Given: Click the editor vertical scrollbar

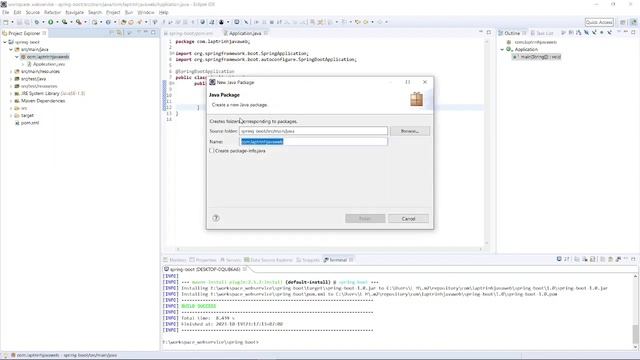Looking at the screenshot, I should 486,143.
